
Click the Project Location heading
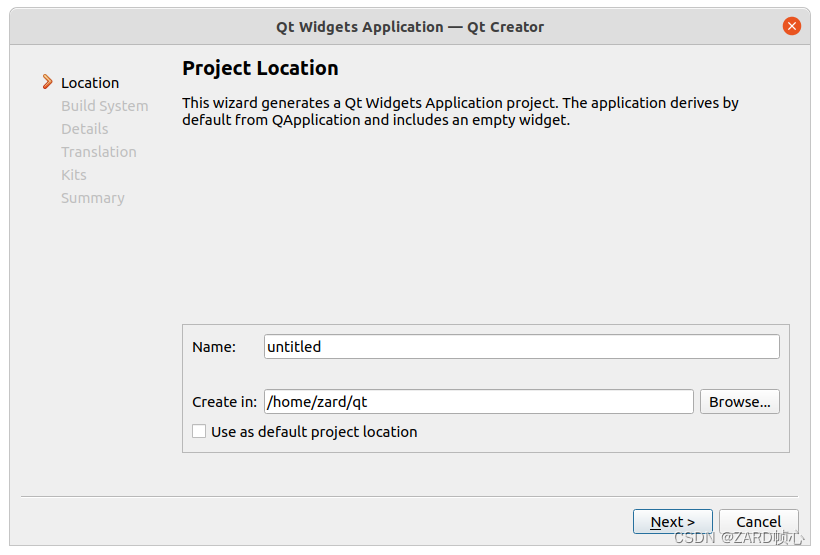pyautogui.click(x=260, y=68)
